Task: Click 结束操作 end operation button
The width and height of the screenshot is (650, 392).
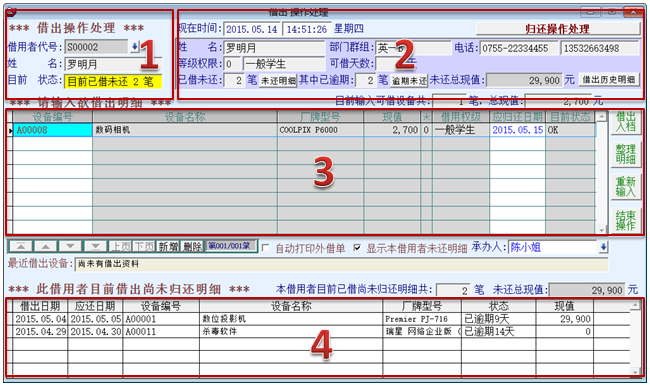Action: pos(625,220)
